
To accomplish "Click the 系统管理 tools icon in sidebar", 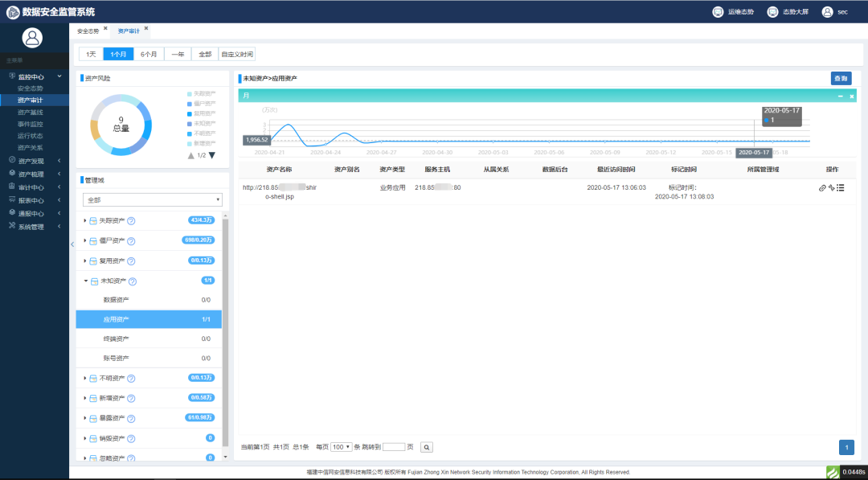I will 12,227.
